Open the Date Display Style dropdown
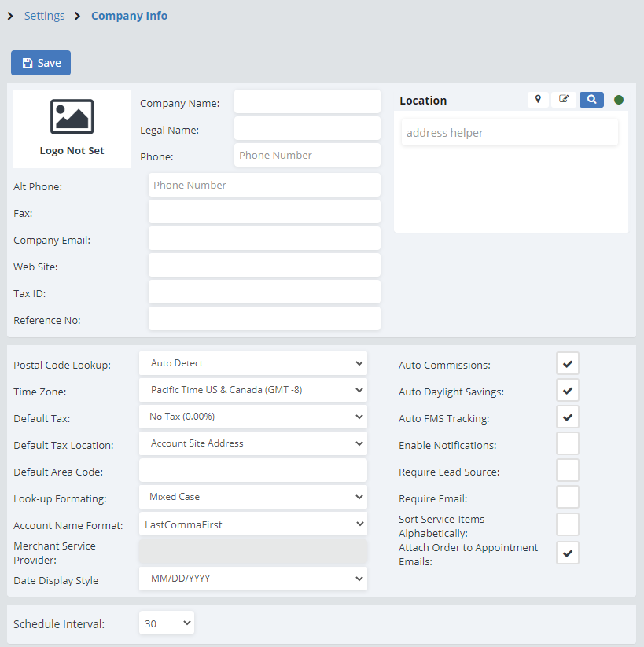The width and height of the screenshot is (644, 647). pyautogui.click(x=252, y=579)
